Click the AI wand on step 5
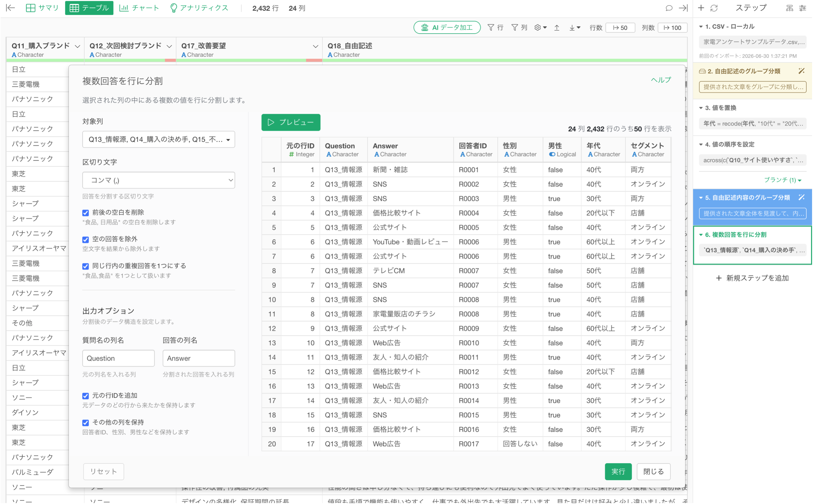Viewport: 814px width, 504px height. pos(802,197)
